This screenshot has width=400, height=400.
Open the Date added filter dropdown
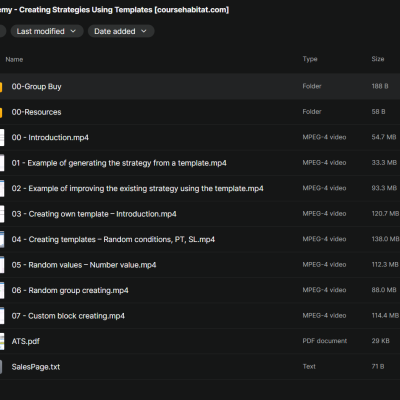(x=121, y=31)
